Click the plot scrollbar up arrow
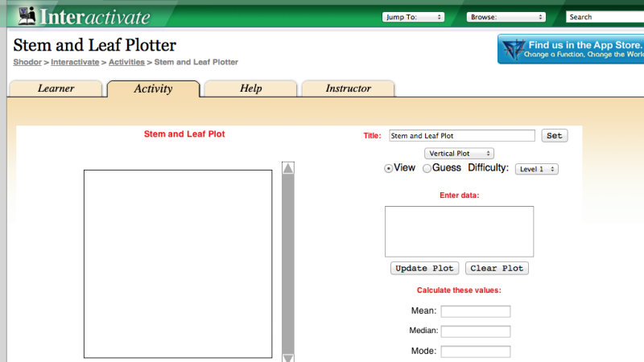This screenshot has height=362, width=644. (288, 168)
